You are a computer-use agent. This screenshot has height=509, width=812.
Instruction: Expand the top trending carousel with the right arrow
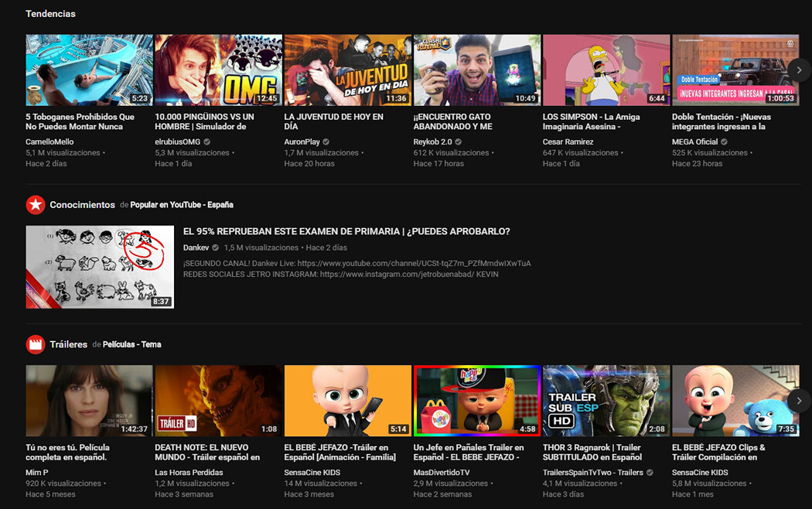799,70
